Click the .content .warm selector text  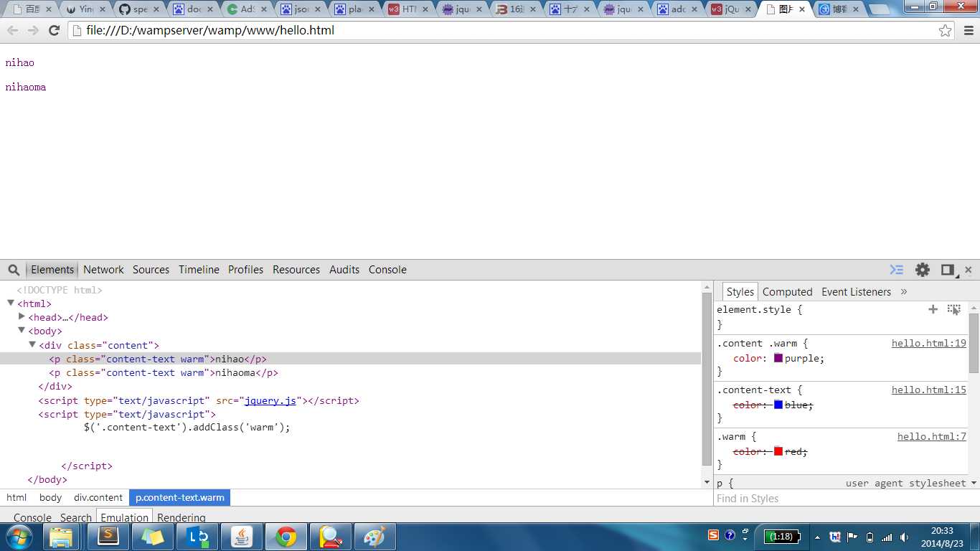pos(758,343)
